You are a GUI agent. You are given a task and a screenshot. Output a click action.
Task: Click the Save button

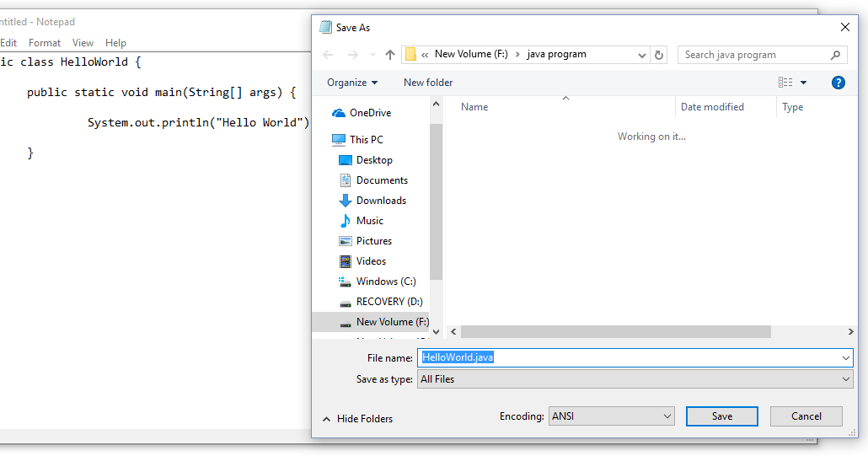point(722,416)
